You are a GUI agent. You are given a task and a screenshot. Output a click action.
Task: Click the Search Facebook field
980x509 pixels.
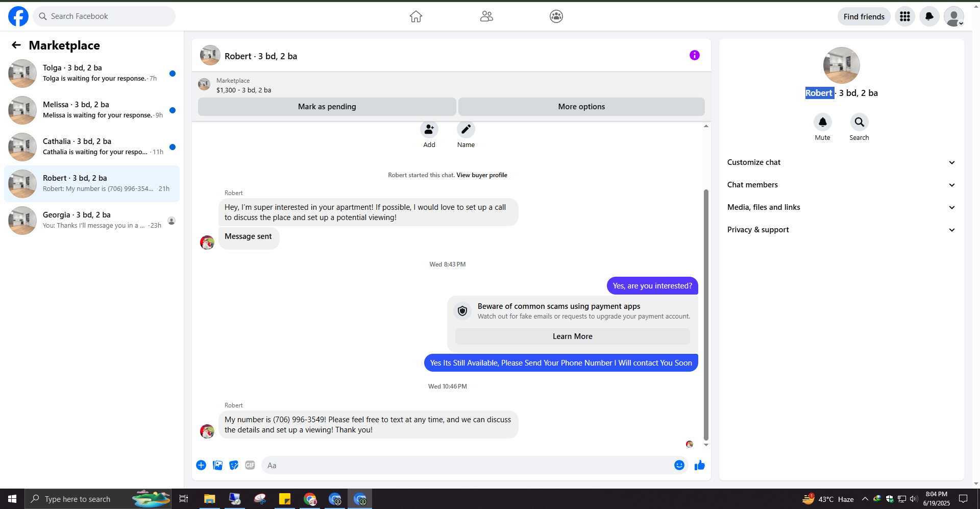click(104, 16)
